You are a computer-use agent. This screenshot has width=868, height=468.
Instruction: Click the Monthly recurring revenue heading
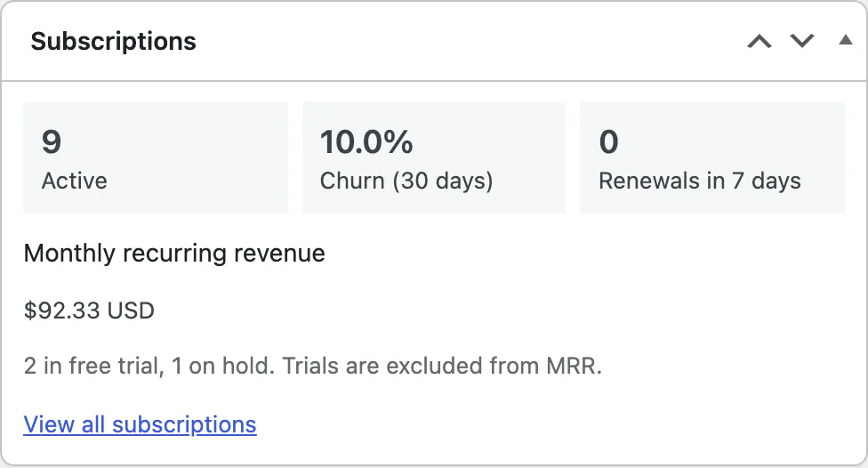click(174, 254)
